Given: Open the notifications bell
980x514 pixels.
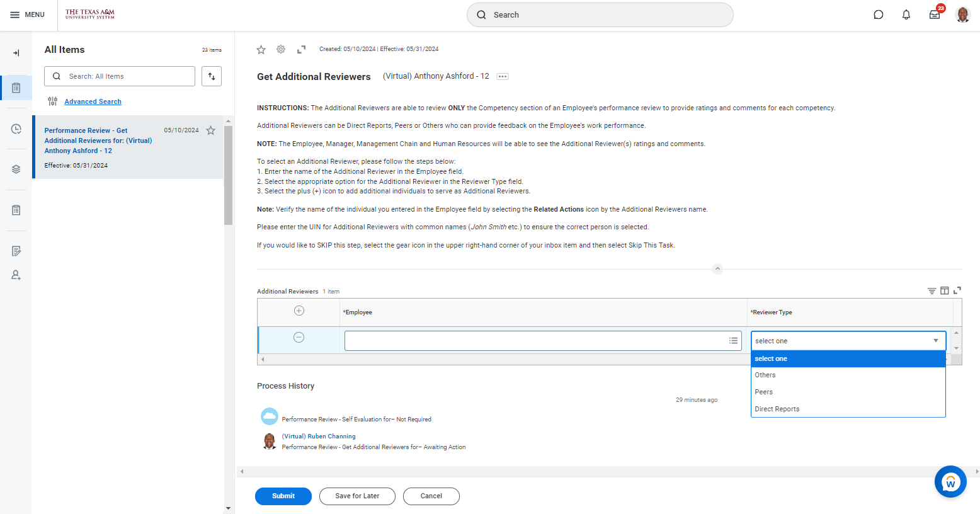Looking at the screenshot, I should [906, 14].
